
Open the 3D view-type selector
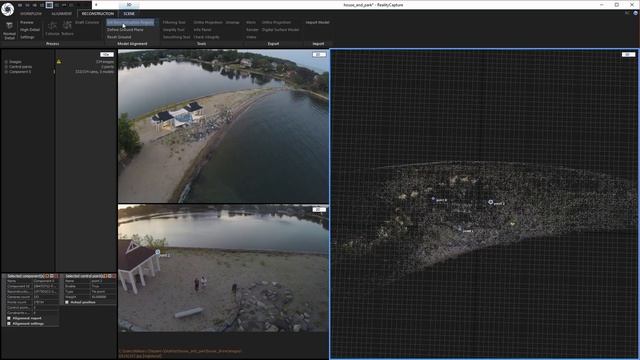coord(628,54)
